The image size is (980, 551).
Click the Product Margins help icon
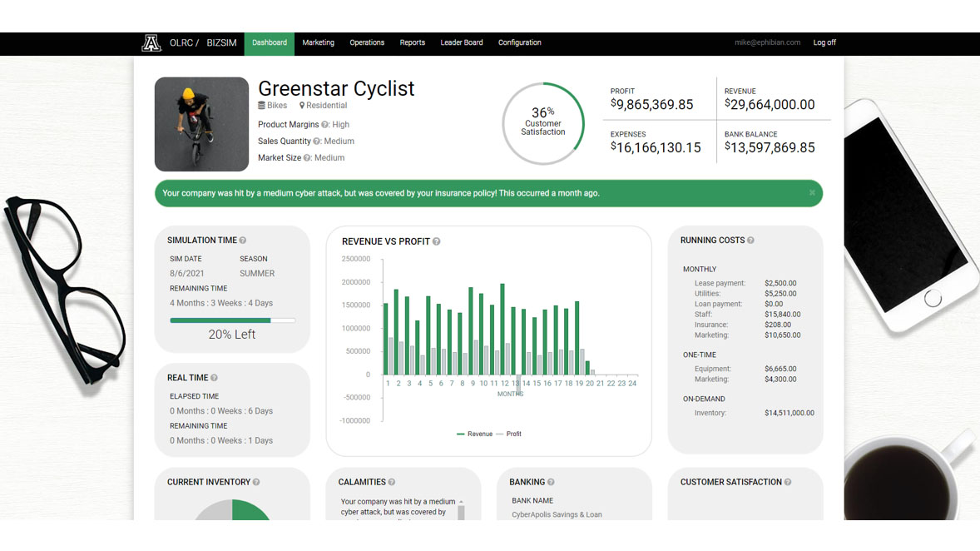[325, 125]
